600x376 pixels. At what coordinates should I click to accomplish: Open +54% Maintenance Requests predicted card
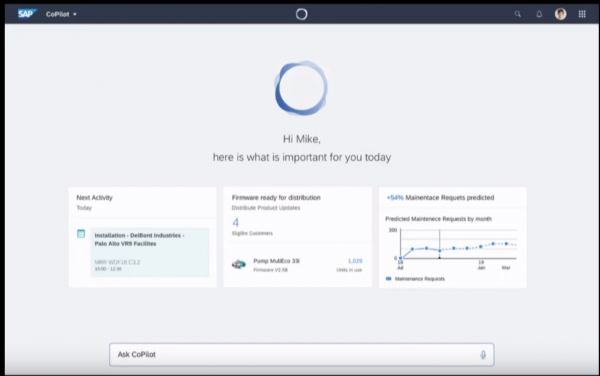pyautogui.click(x=440, y=197)
